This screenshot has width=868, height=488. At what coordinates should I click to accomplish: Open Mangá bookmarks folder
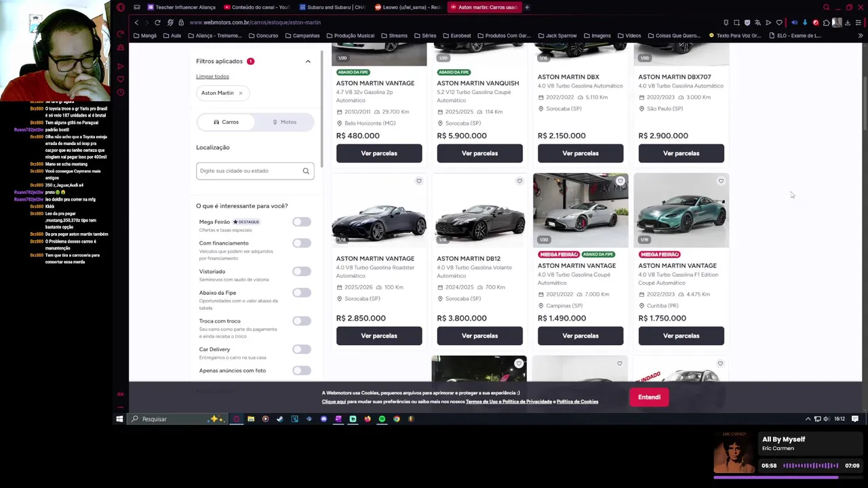(145, 35)
